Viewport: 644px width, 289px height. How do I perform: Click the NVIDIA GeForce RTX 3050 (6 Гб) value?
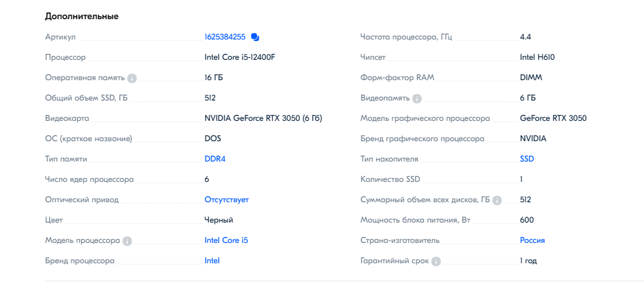[263, 118]
